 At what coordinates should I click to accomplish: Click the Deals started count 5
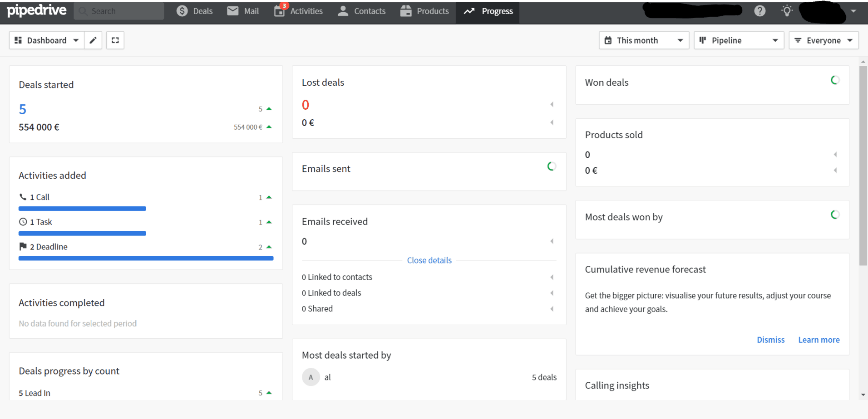[x=23, y=109]
